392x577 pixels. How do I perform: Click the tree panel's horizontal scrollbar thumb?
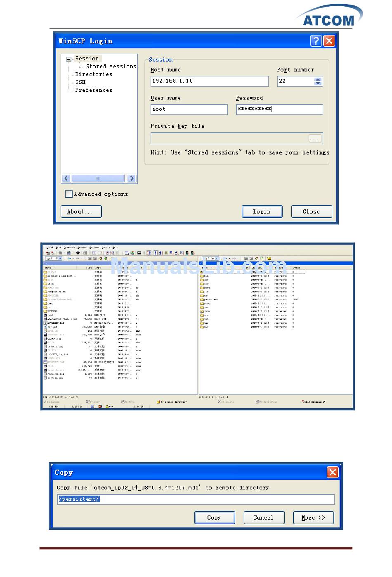[x=98, y=178]
